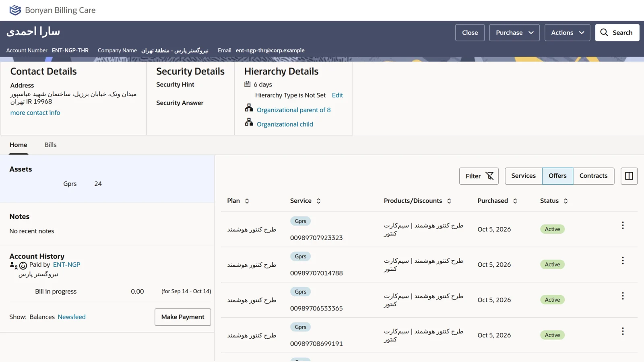Switch view to Offers

pos(557,176)
